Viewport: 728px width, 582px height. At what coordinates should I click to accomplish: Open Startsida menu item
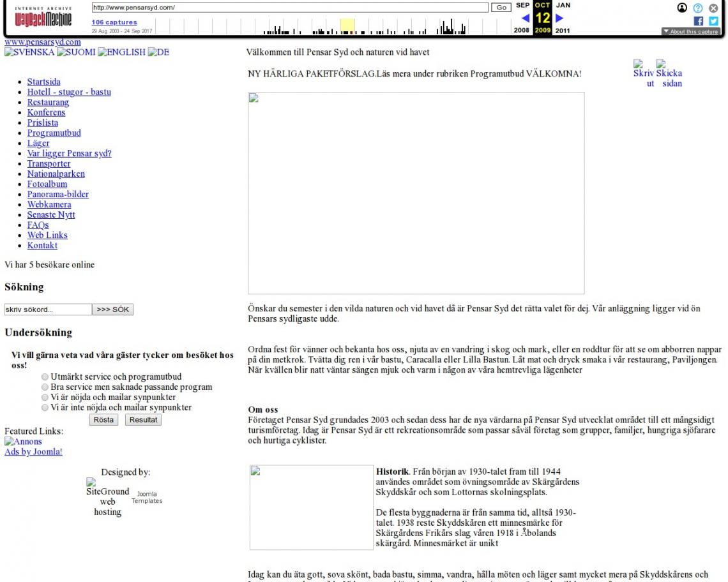[x=43, y=82]
